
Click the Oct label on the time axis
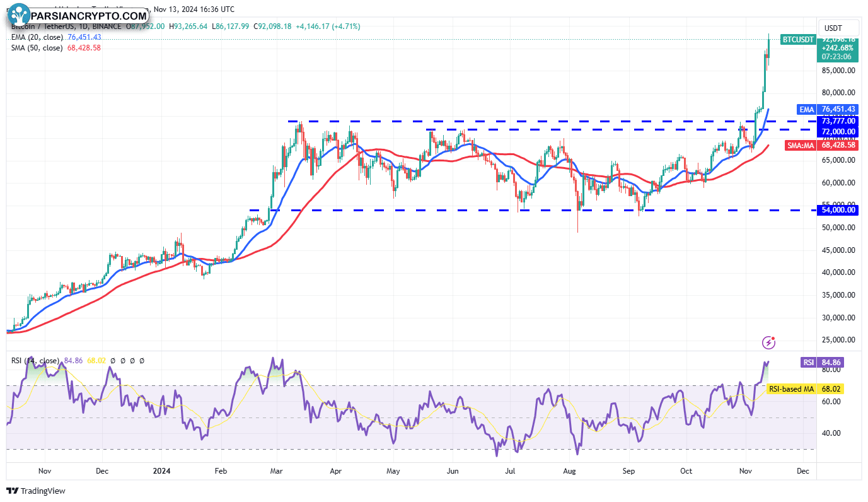[x=686, y=471]
